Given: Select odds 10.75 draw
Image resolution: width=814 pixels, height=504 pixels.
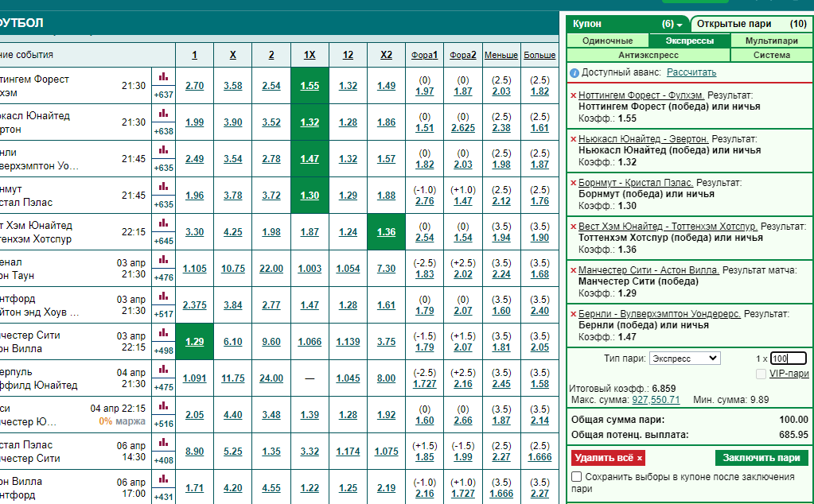Looking at the screenshot, I should [233, 269].
